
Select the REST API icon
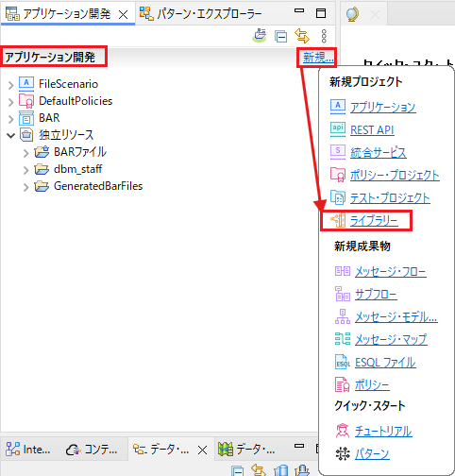[x=338, y=128]
